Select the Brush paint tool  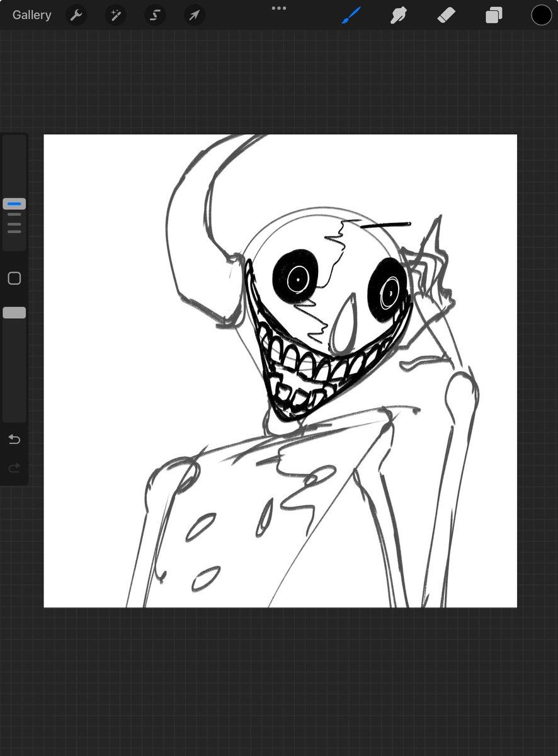point(353,15)
